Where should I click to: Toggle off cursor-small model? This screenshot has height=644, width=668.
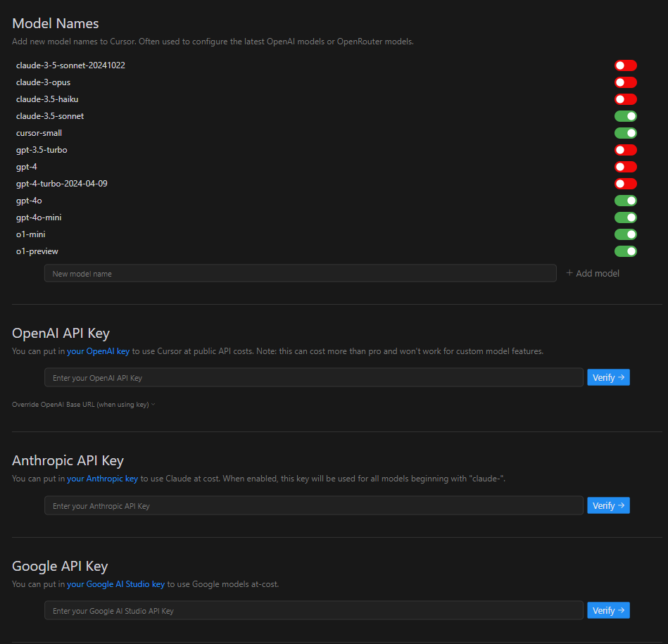pos(625,133)
